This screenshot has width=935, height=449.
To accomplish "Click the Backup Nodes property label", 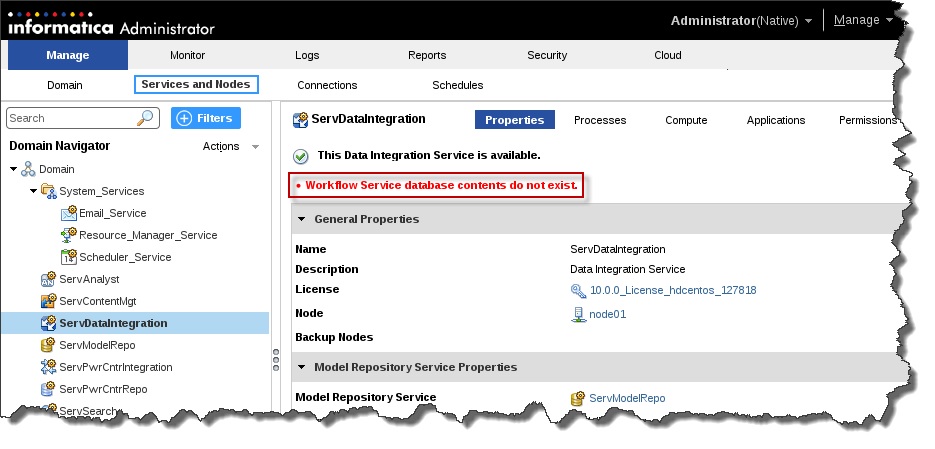I will tap(334, 337).
